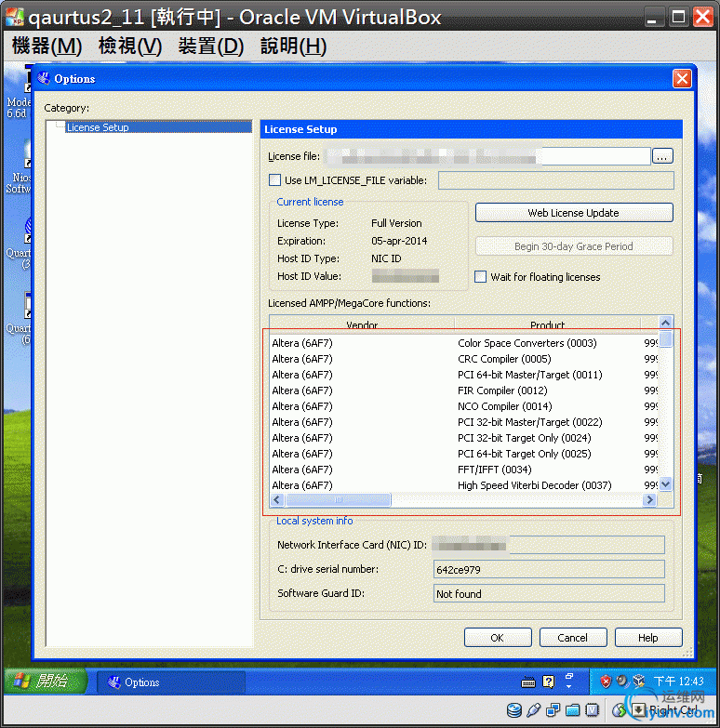
Task: Click the VirtualBox shared folders status icon
Action: click(573, 710)
